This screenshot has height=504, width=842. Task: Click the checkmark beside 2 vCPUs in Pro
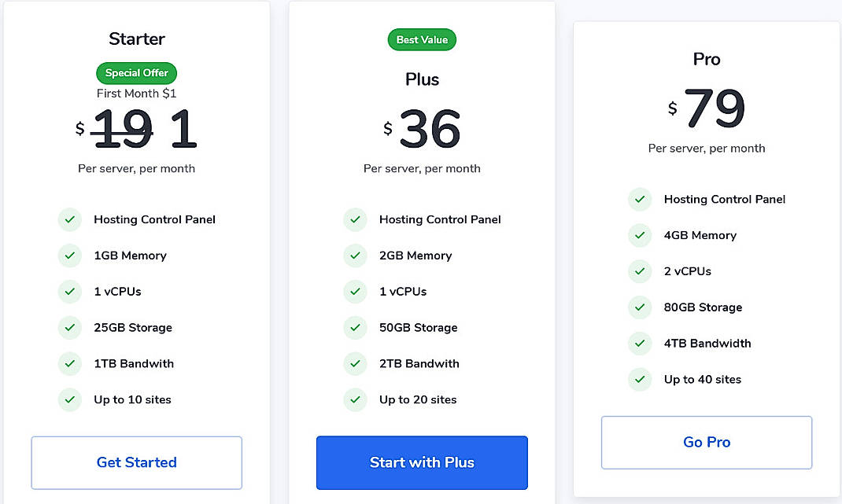pos(640,271)
